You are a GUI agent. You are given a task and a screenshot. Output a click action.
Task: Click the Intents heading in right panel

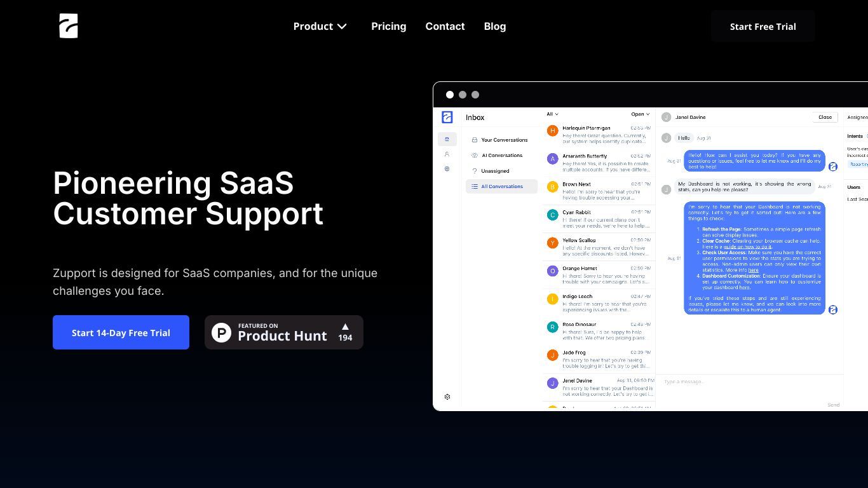(x=855, y=136)
